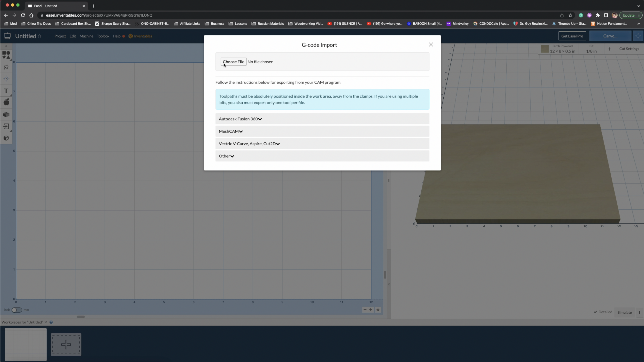Select the Shapes tool in left sidebar

(6, 55)
